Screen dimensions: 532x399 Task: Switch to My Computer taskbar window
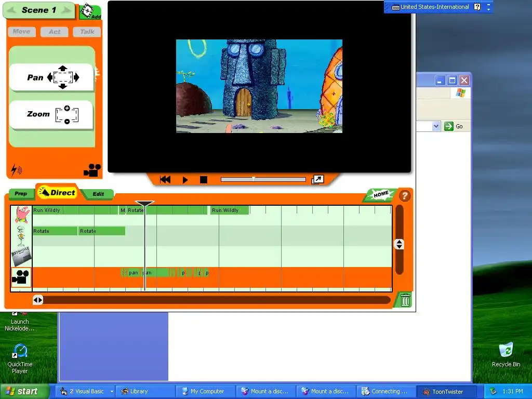point(206,392)
